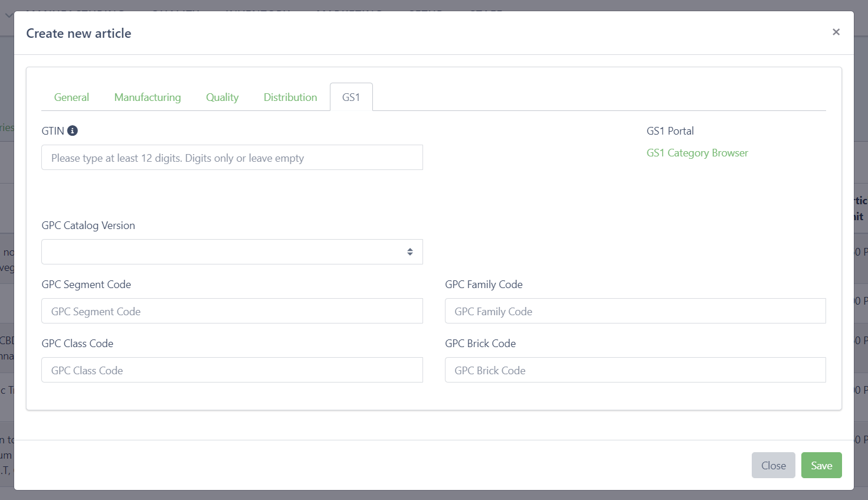Switch to the General tab
Screen dimensions: 868x500
[x=71, y=97]
